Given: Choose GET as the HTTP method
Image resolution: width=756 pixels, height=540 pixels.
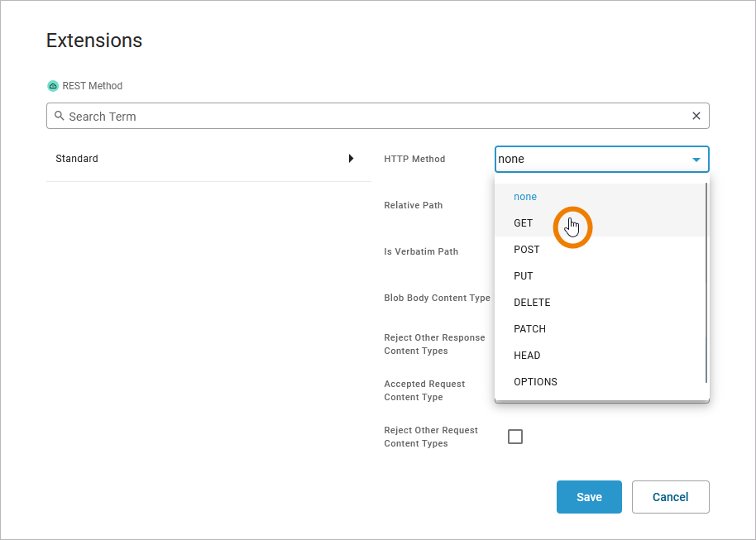Looking at the screenshot, I should [x=524, y=223].
